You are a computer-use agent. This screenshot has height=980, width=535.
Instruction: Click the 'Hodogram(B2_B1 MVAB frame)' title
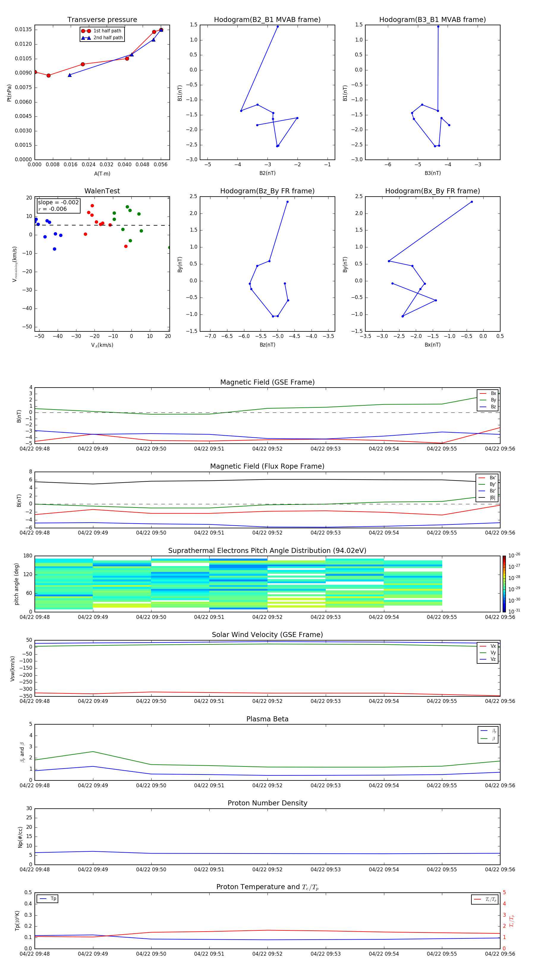pos(267,20)
